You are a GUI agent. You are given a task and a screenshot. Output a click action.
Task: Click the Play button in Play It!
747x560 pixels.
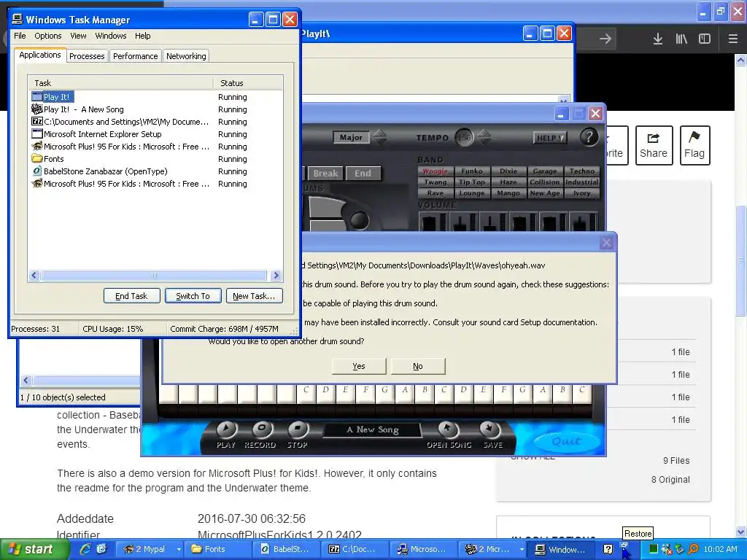click(x=226, y=430)
